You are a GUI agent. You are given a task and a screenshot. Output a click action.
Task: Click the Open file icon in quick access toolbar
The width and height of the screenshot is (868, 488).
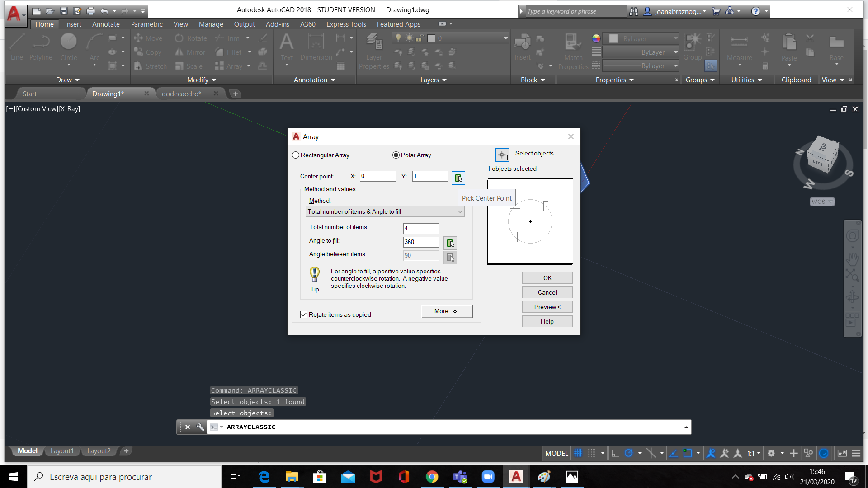pos(50,11)
